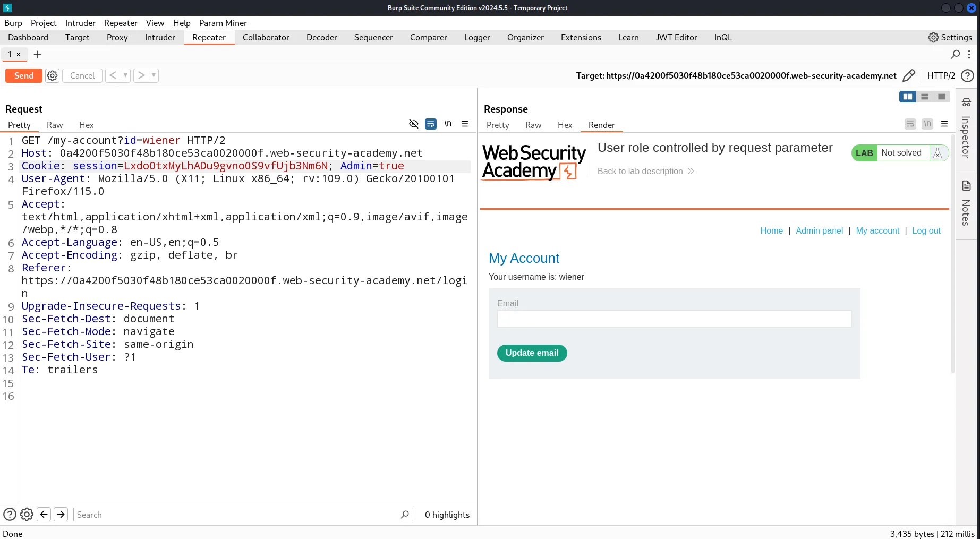The width and height of the screenshot is (980, 539).
Task: Edit target with the pencil icon
Action: pos(909,75)
